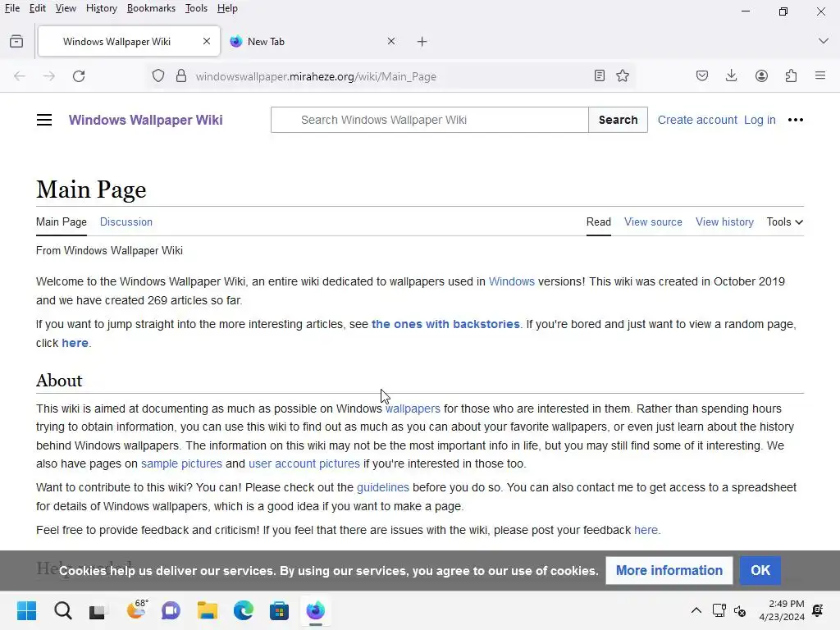The width and height of the screenshot is (840, 630).
Task: Click the Search button
Action: (619, 120)
